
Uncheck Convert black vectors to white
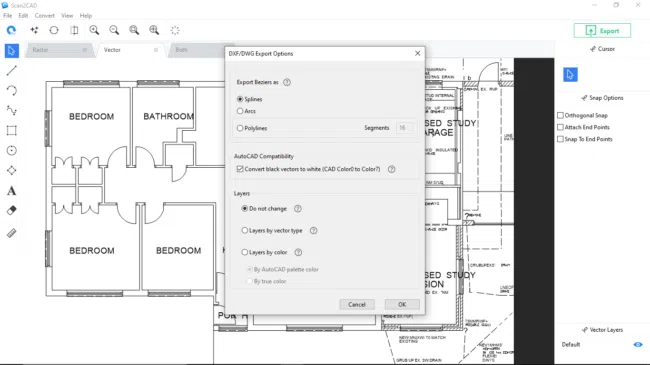(240, 169)
